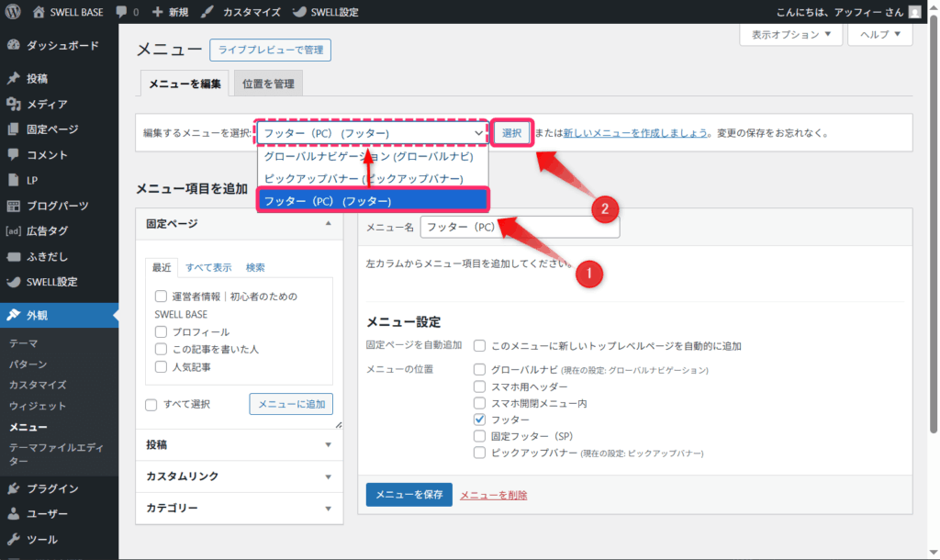Enable auto-add new top-level pages checkbox

pyautogui.click(x=479, y=345)
